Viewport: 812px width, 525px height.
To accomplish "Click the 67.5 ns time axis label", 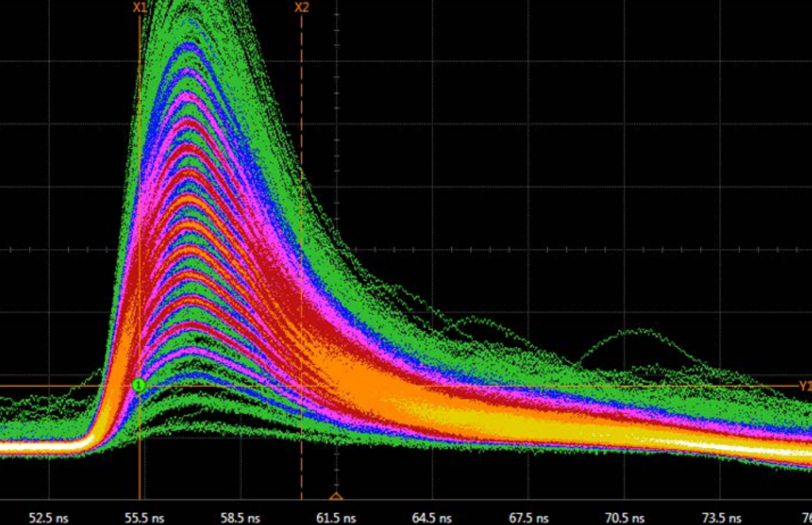I will point(527,518).
